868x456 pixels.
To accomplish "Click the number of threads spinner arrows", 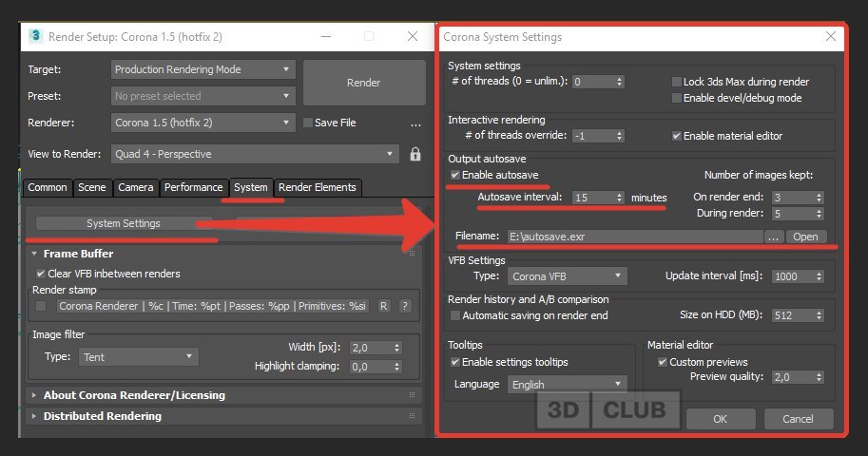I will [620, 82].
